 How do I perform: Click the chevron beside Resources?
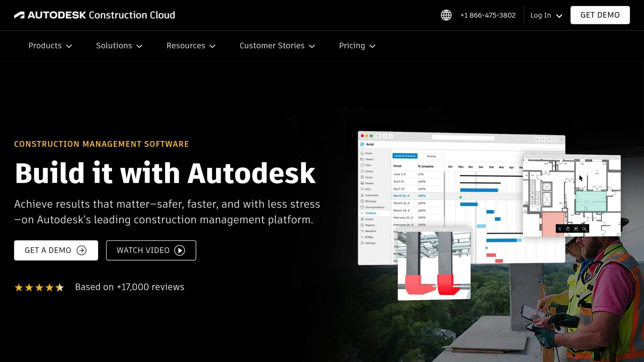(212, 46)
